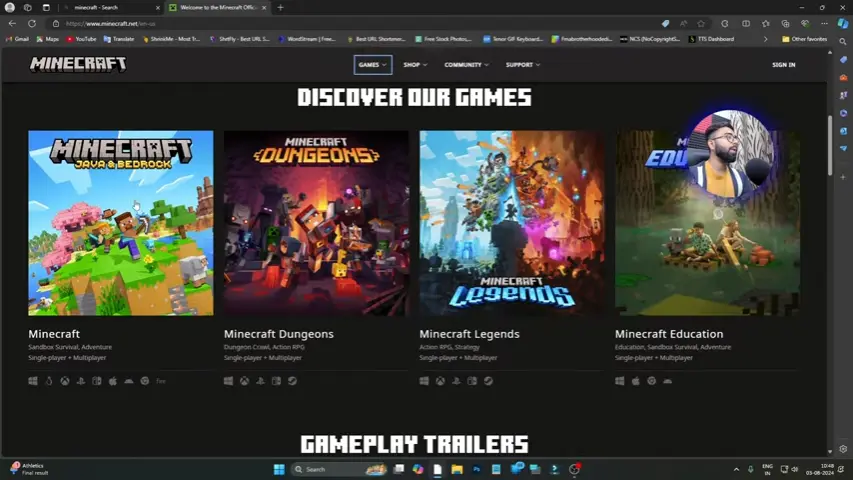The image size is (853, 480).
Task: Go back to the previous page
Action: 12,23
